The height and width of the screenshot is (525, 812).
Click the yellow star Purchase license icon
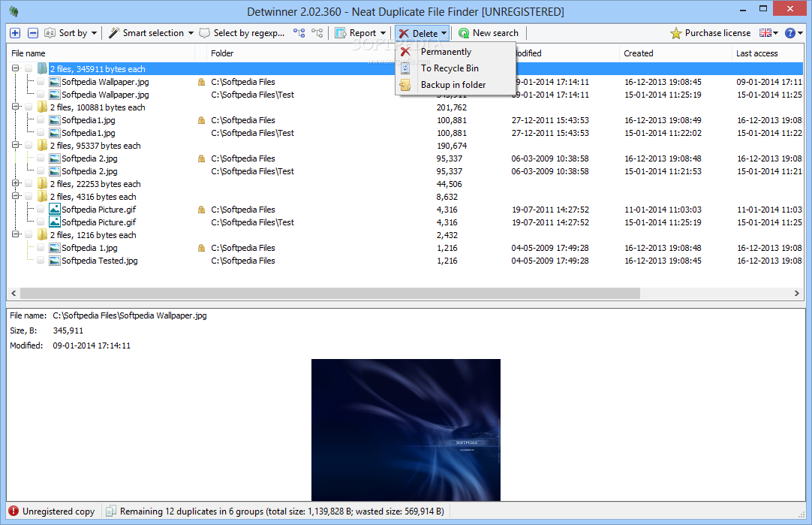coord(676,33)
